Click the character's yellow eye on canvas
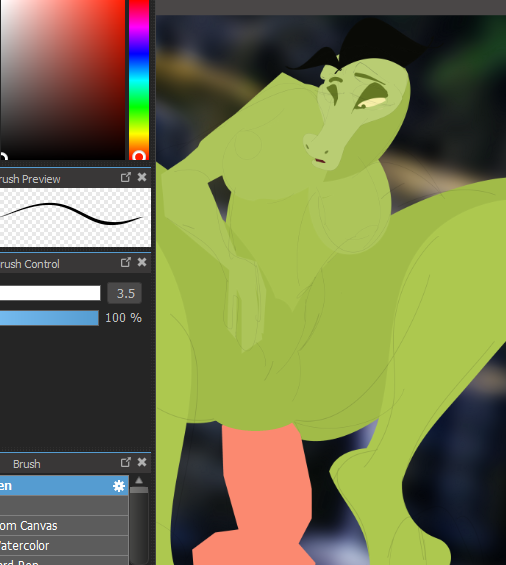Screen dimensions: 506x565 pos(372,103)
